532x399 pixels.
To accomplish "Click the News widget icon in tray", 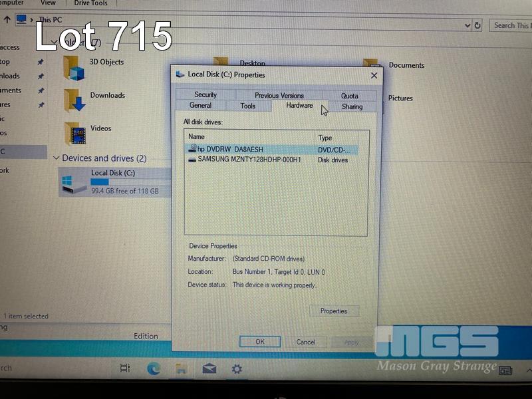I will point(505,370).
